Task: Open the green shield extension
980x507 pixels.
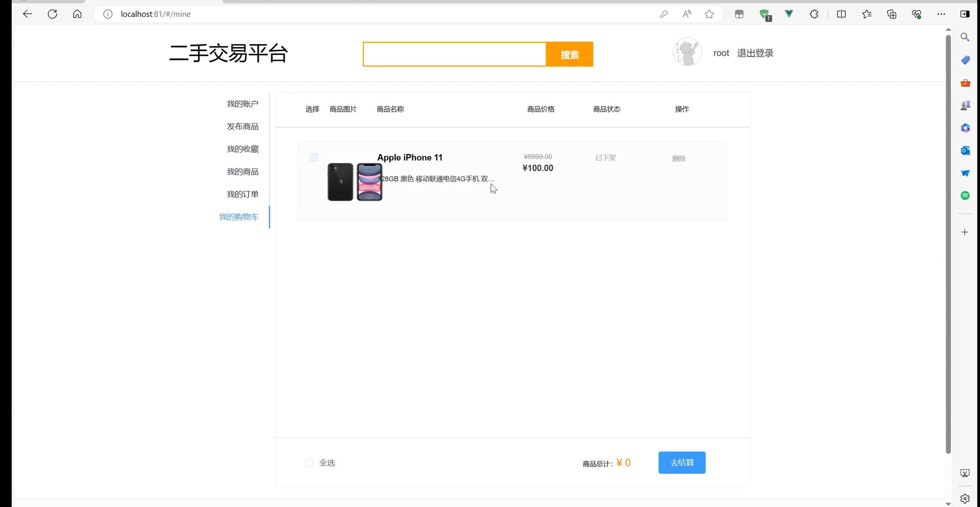Action: (765, 15)
